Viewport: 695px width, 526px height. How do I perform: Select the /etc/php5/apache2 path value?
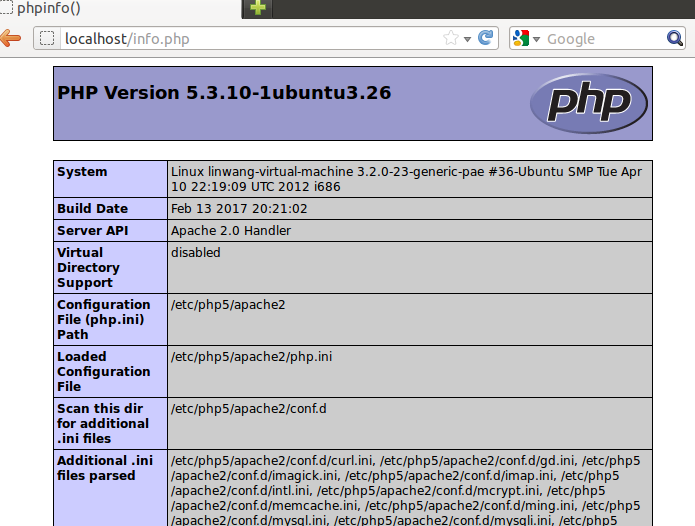(x=228, y=305)
